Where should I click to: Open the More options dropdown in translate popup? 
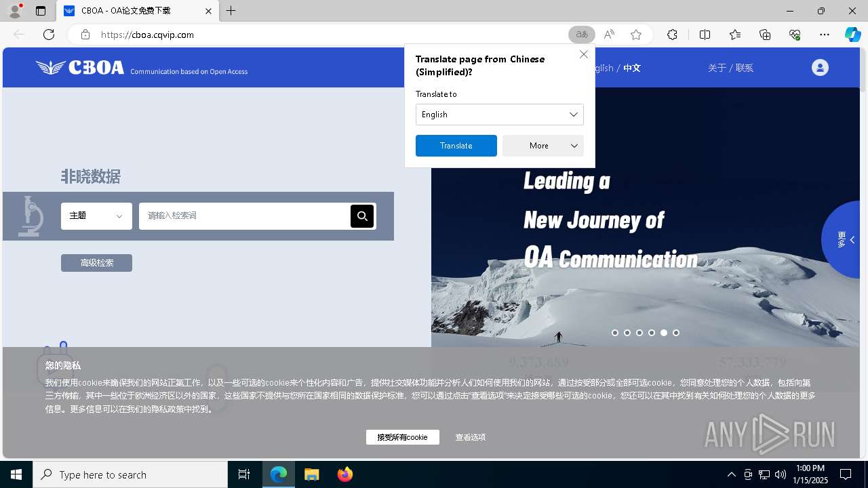coord(543,146)
